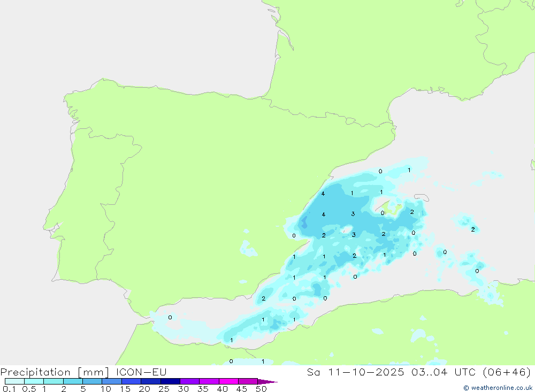Select the 30–35 mm purple legend swatch
Screen dimensions: 535x392
(189, 381)
